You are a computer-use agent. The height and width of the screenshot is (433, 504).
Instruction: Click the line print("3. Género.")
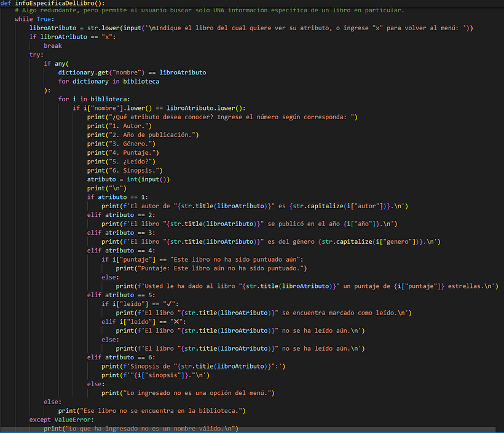coord(121,144)
